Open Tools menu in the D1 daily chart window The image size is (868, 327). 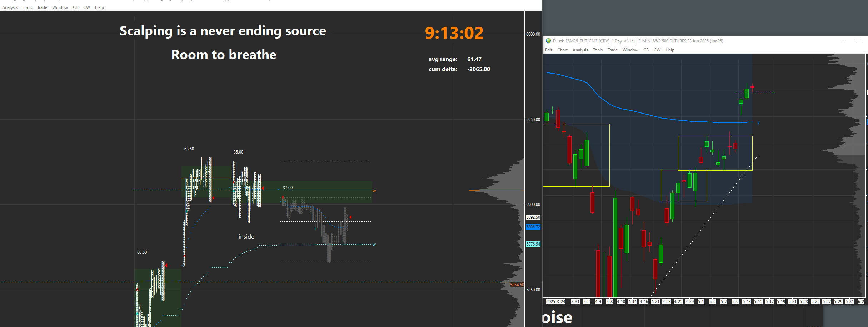click(x=598, y=50)
